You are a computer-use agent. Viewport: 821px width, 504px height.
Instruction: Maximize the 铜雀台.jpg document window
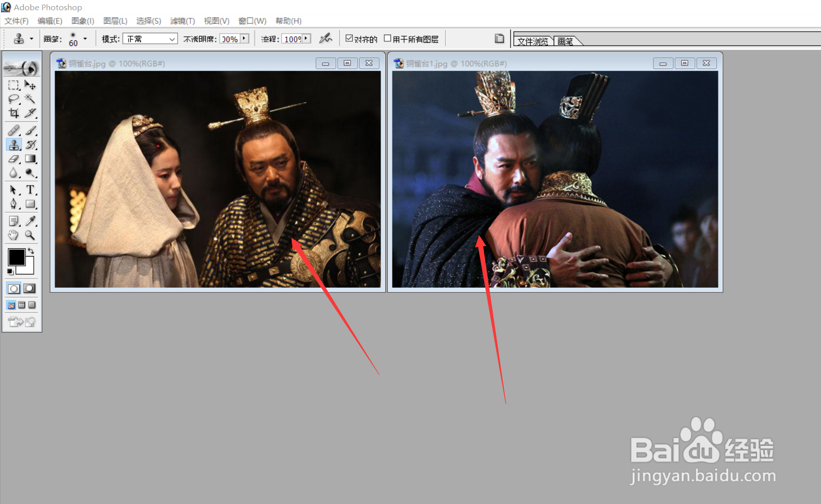click(x=347, y=63)
